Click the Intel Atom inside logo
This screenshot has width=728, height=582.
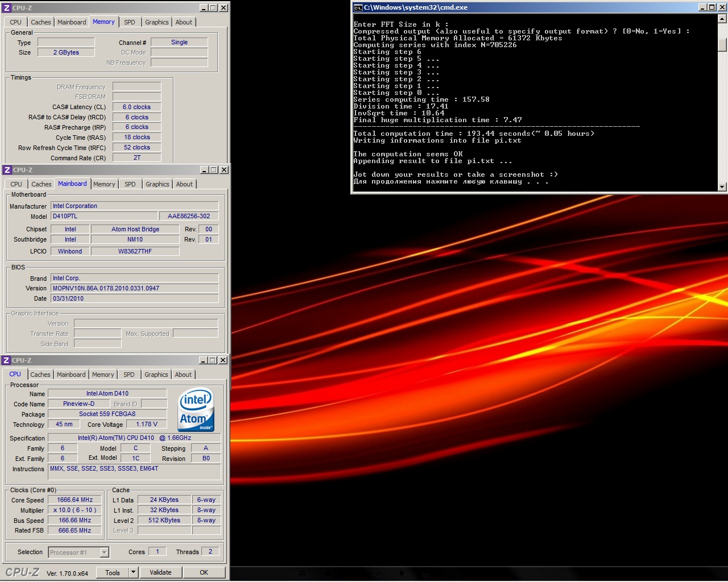(196, 410)
